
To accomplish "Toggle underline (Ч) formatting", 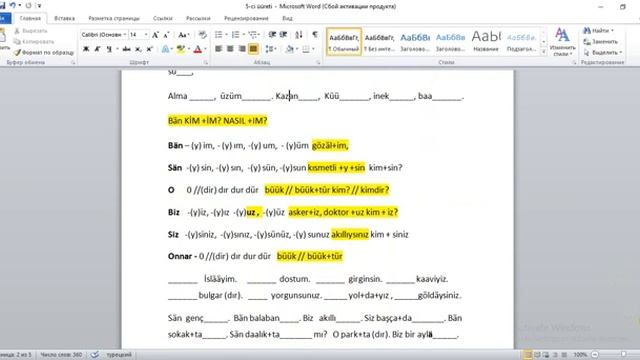I will pyautogui.click(x=109, y=49).
